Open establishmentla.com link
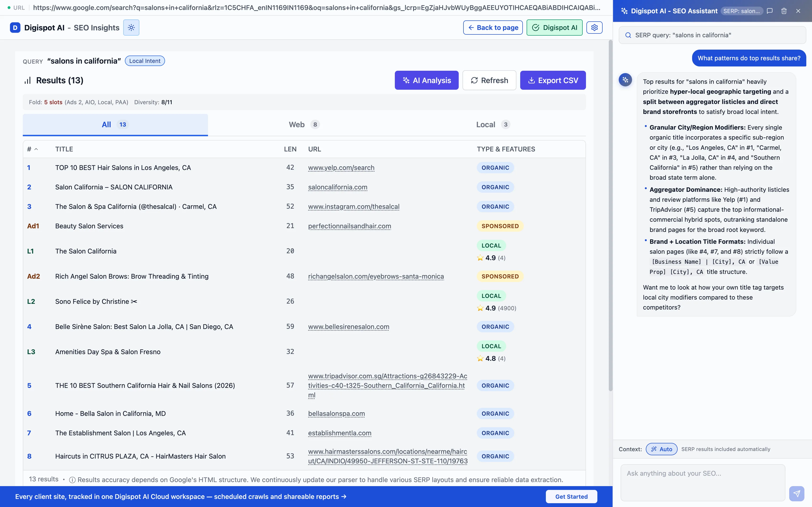 click(340, 433)
